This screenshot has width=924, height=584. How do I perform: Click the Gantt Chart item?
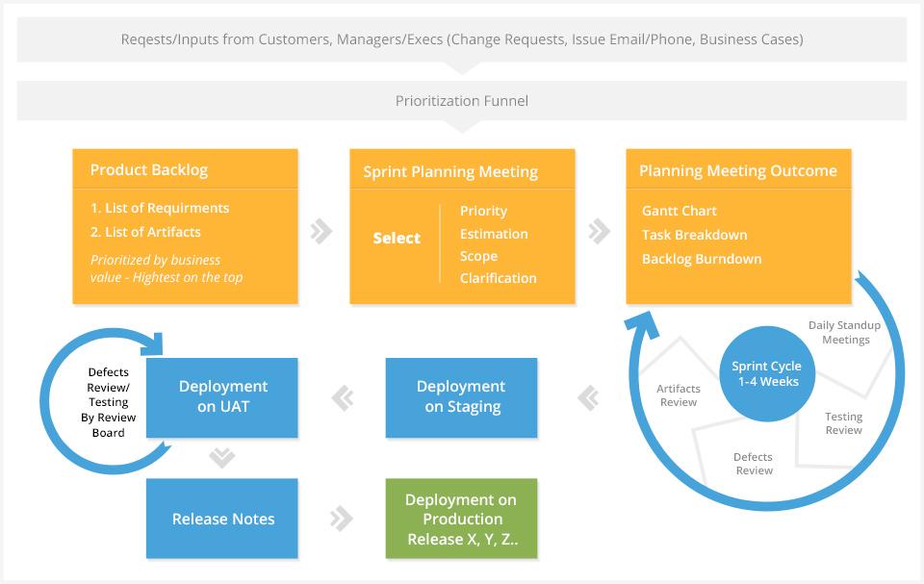[x=679, y=211]
